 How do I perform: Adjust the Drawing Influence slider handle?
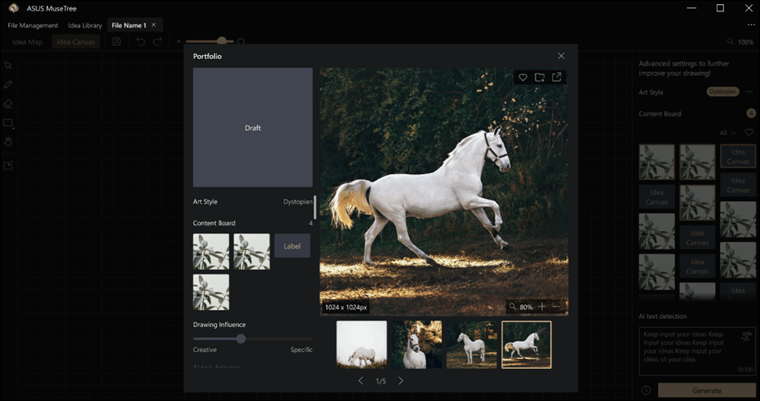click(241, 339)
